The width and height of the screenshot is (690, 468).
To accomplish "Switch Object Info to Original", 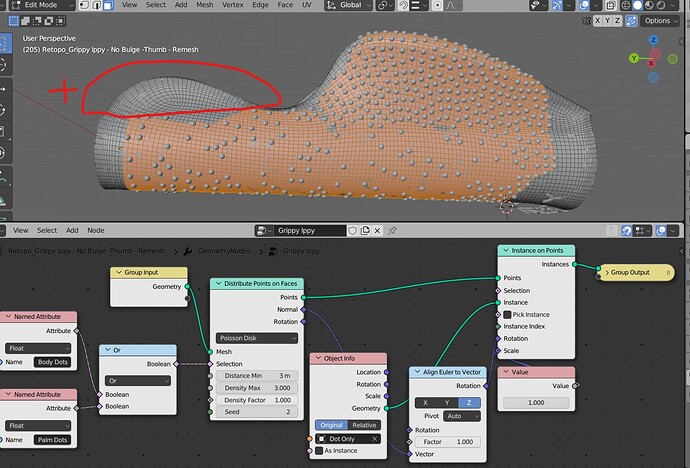I will pos(331,425).
